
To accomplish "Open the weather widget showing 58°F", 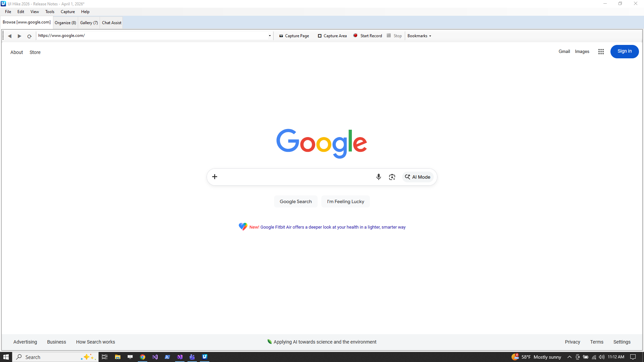I will 536,357.
